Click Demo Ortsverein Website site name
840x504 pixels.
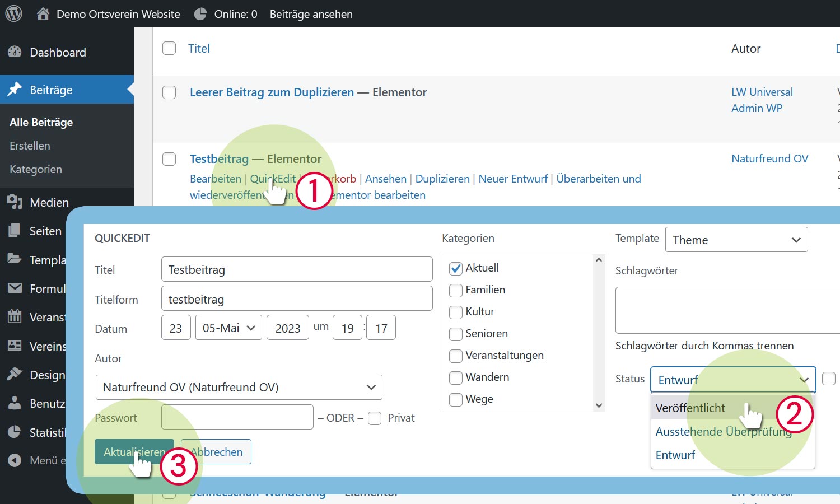118,14
